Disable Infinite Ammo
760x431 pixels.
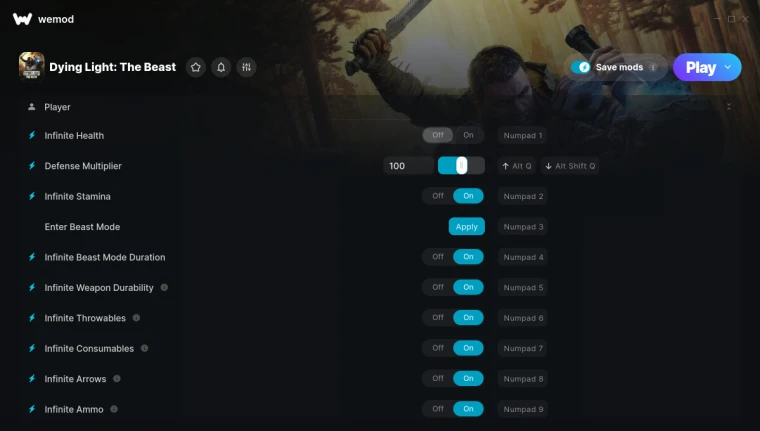(438, 409)
